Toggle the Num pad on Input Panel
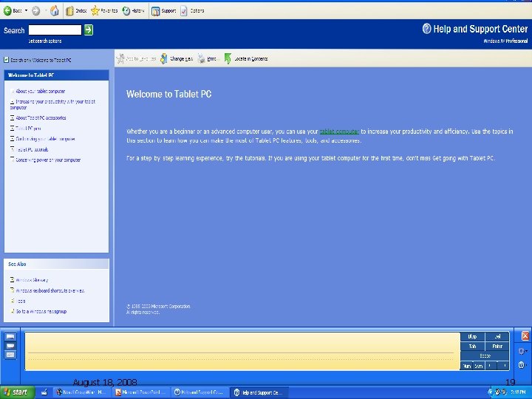This screenshot has height=399, width=532. pyautogui.click(x=467, y=366)
